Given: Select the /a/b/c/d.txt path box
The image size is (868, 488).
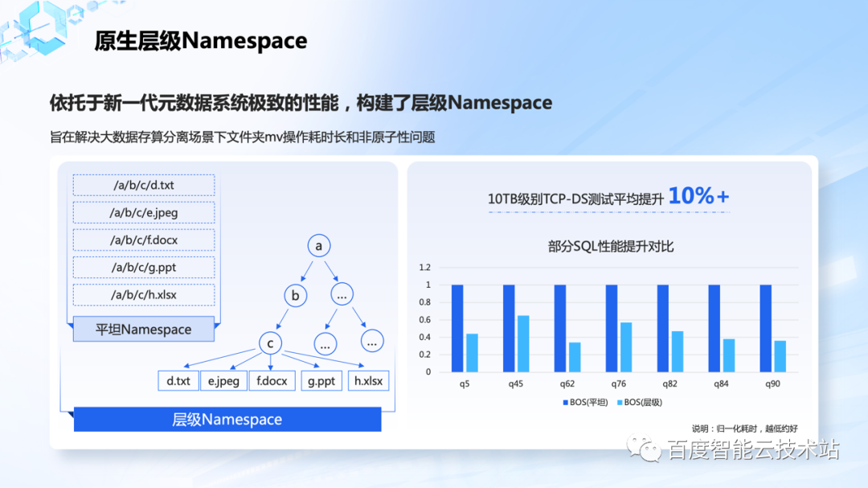Looking at the screenshot, I should [144, 185].
